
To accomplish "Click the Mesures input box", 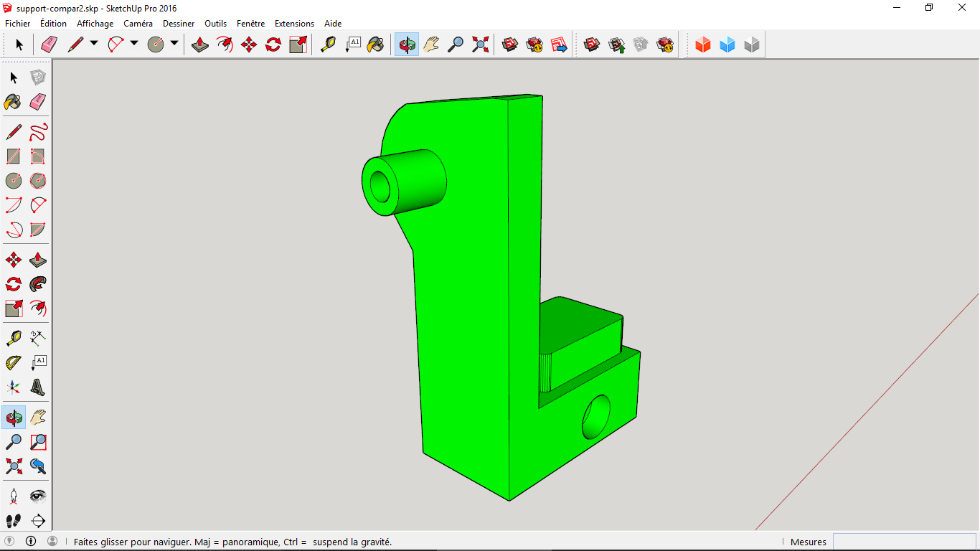I will 904,542.
